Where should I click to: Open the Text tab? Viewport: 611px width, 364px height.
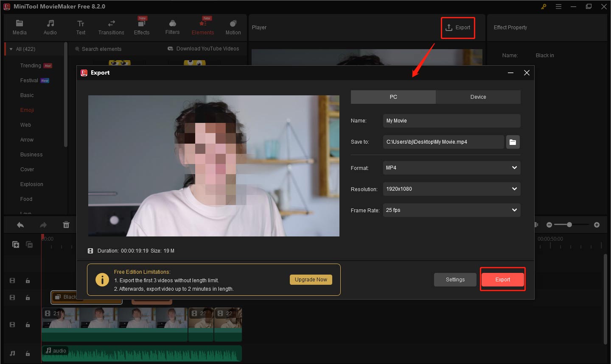pos(81,28)
